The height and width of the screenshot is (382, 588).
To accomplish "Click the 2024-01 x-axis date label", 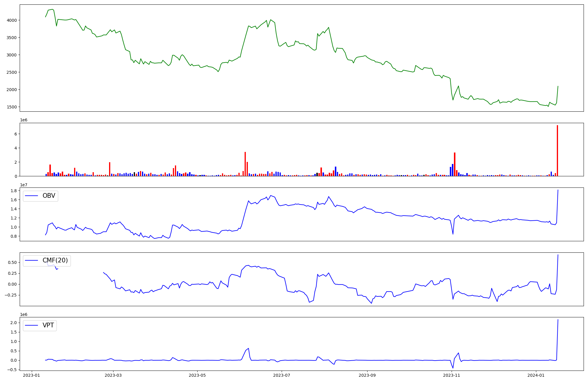I will 536,375.
